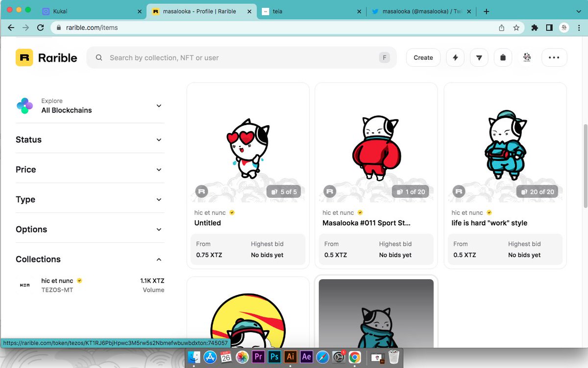This screenshot has width=588, height=368.
Task: Expand the Type filter section
Action: click(x=90, y=200)
